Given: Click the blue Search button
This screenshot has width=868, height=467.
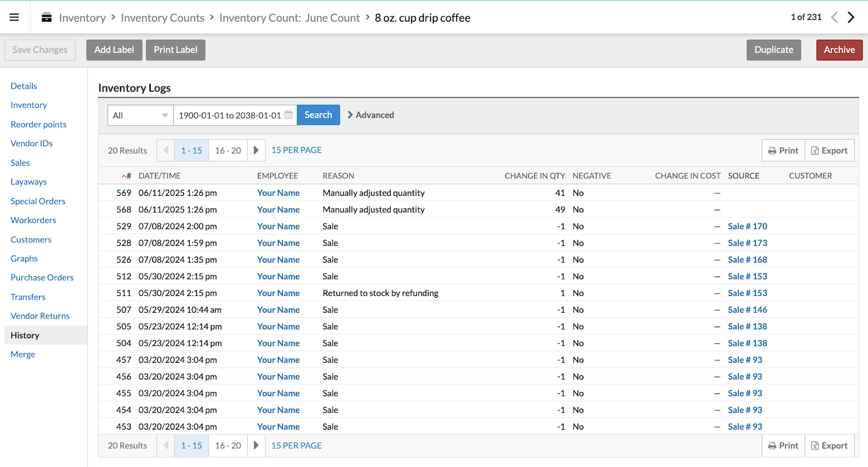Looking at the screenshot, I should (318, 115).
